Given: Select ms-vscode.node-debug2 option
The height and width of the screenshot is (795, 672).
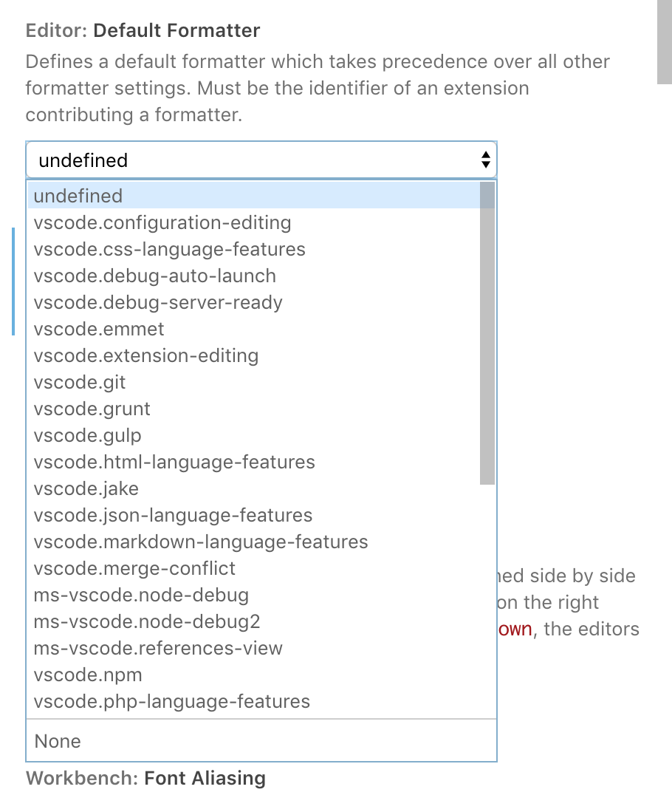Looking at the screenshot, I should tap(145, 621).
